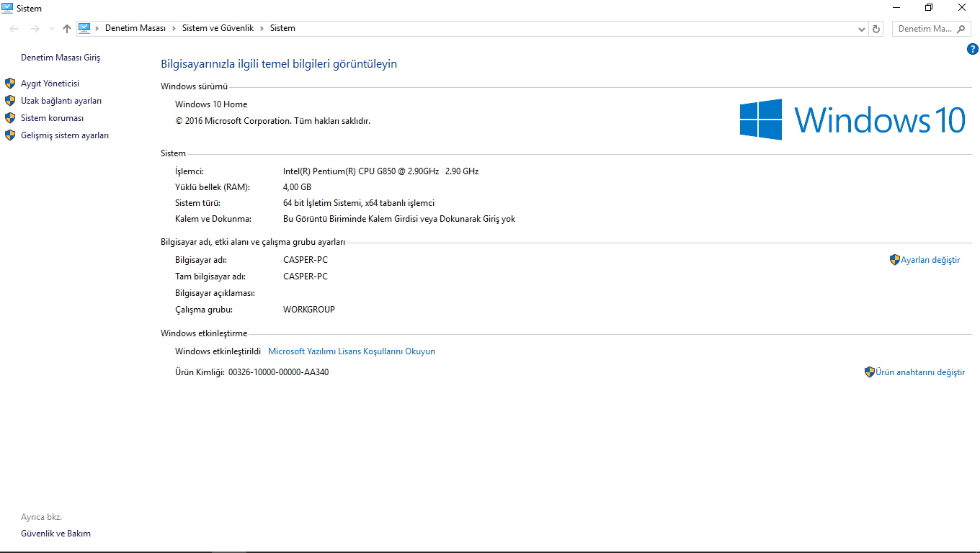Viewport: 980px width, 553px height.
Task: Select the Kalem ve Dokunma value text
Action: [x=399, y=219]
